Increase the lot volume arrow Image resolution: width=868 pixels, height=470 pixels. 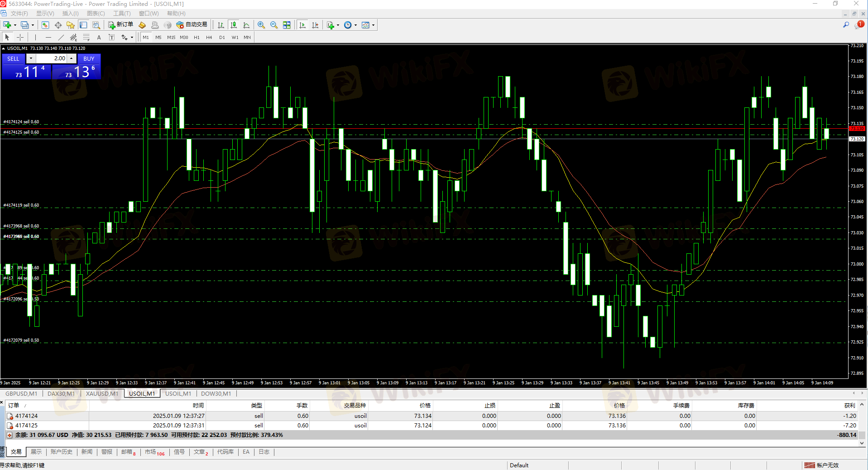pyautogui.click(x=72, y=58)
